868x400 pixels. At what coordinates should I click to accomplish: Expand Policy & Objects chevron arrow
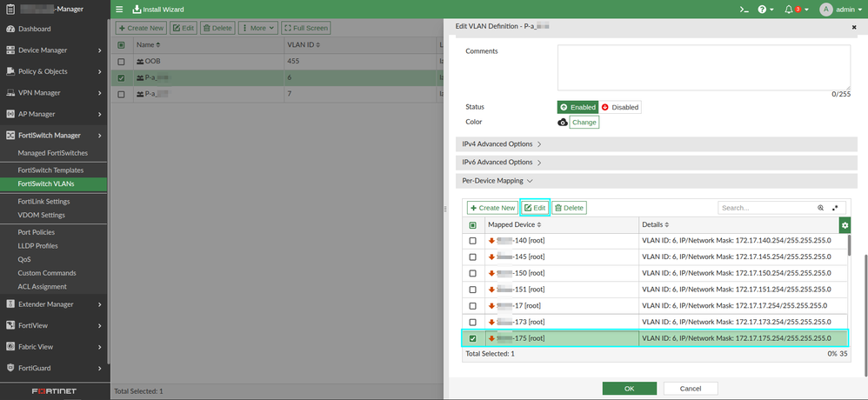point(100,71)
